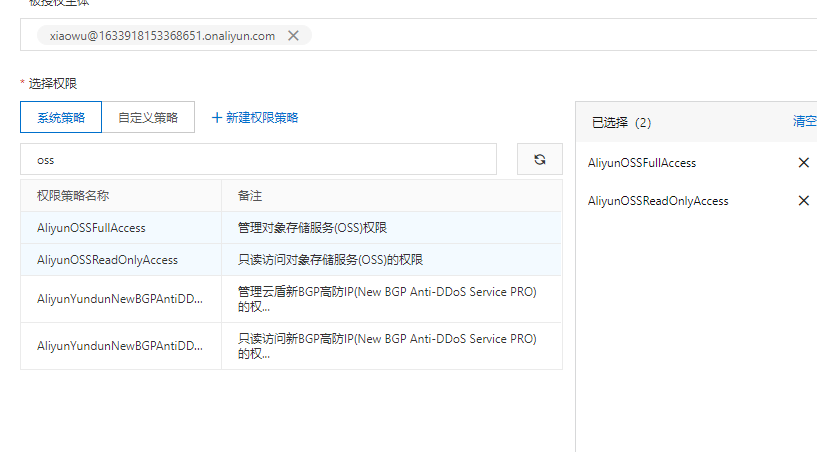This screenshot has width=817, height=452.
Task: Focus the policy search field containing oss
Action: point(258,159)
